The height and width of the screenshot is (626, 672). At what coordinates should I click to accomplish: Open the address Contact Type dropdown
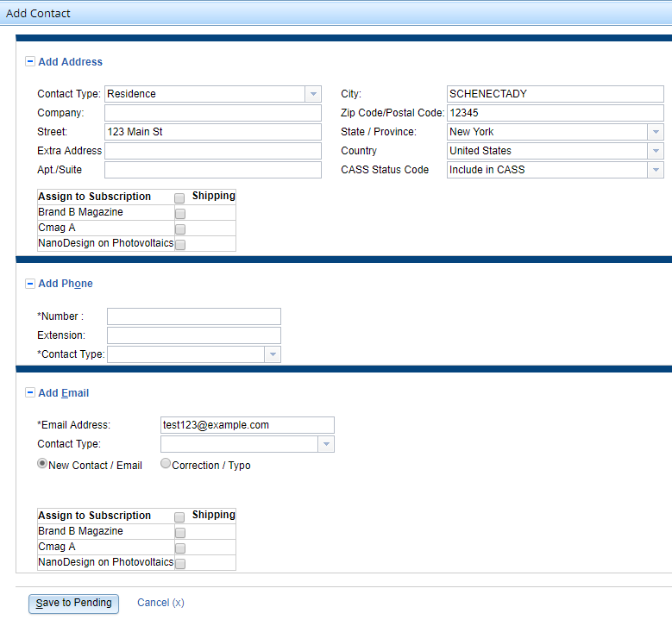(312, 94)
